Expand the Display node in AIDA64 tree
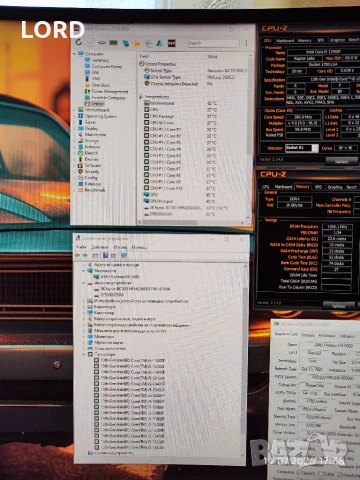This screenshot has width=360, height=480. tap(74, 128)
